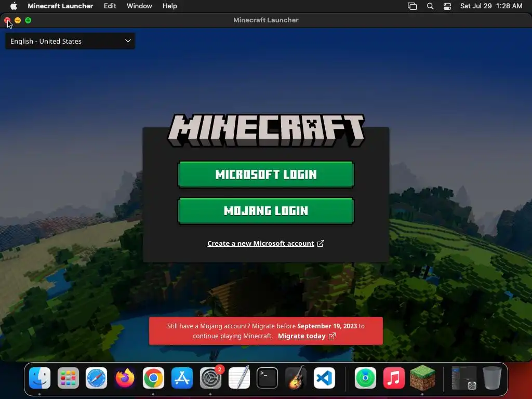Screen dimensions: 532x399
Task: Open the App Store from the dock
Action: coord(182,378)
